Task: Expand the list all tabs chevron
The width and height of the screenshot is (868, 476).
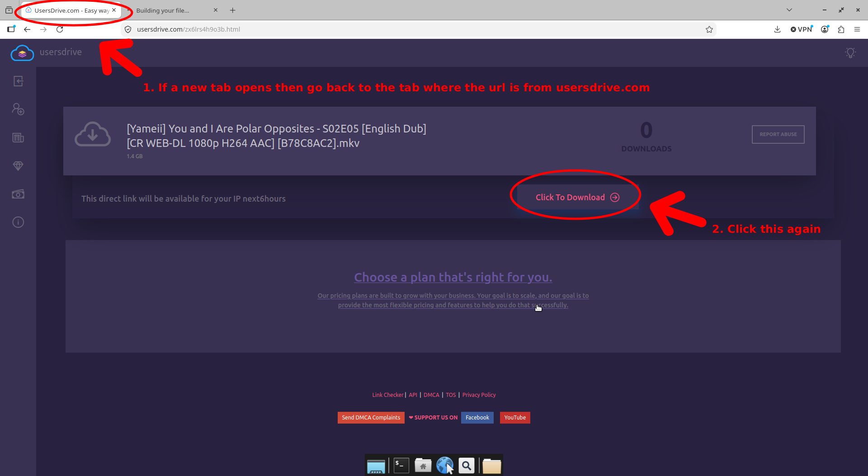Action: [x=789, y=10]
